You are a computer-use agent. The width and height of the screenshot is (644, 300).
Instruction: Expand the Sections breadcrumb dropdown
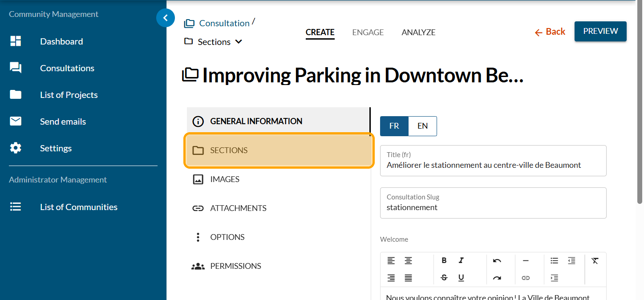[x=239, y=42]
